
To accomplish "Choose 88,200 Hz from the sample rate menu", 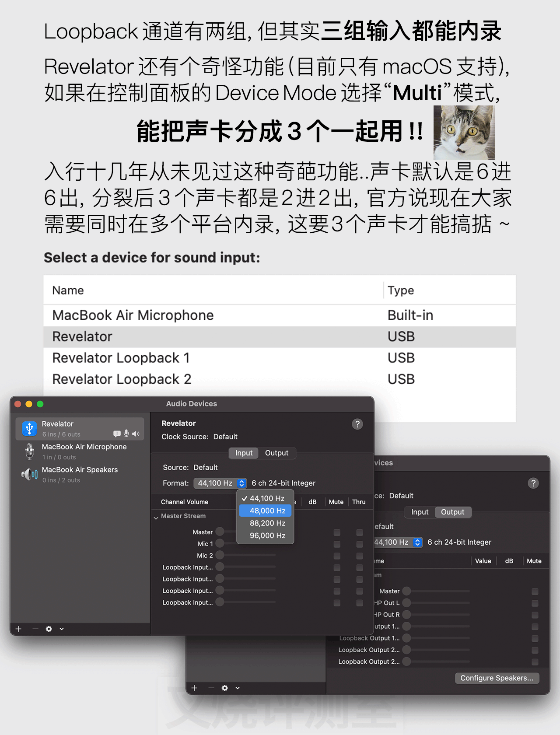I will coord(265,523).
